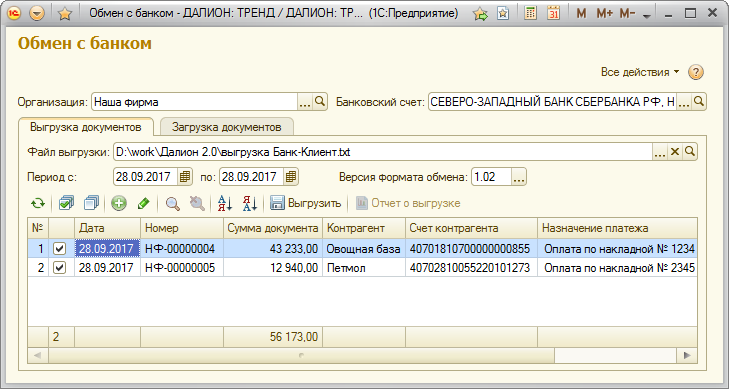Open organization with magnifier icon

[x=320, y=102]
